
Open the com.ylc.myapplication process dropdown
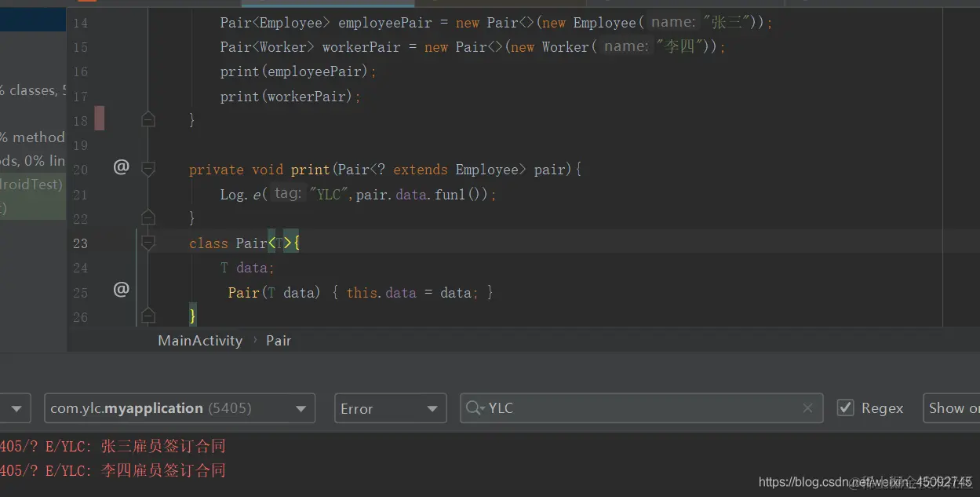(180, 408)
